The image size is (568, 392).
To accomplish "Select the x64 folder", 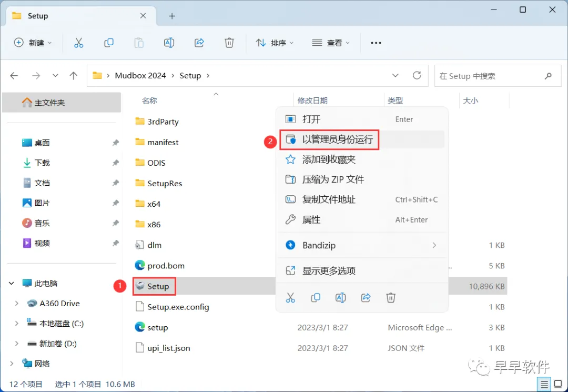I will [x=154, y=204].
